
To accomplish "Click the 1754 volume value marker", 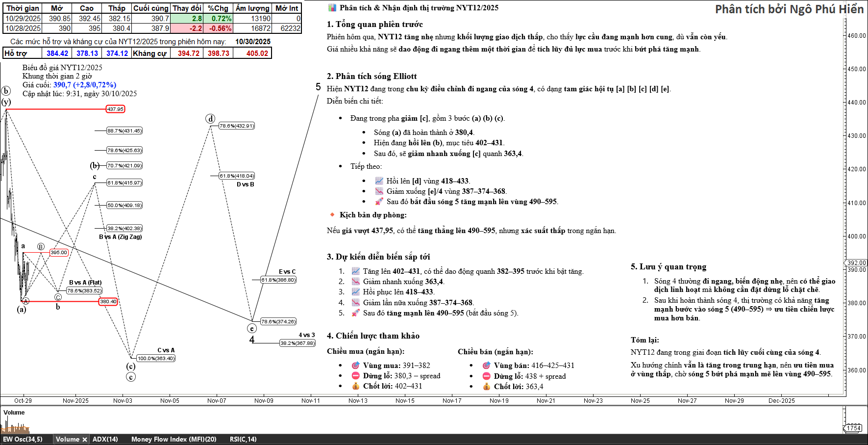I will [854, 428].
